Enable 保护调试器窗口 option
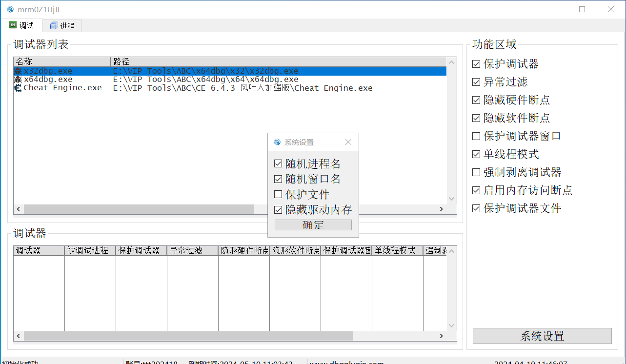Viewport: 626px width, 364px height. pyautogui.click(x=476, y=136)
